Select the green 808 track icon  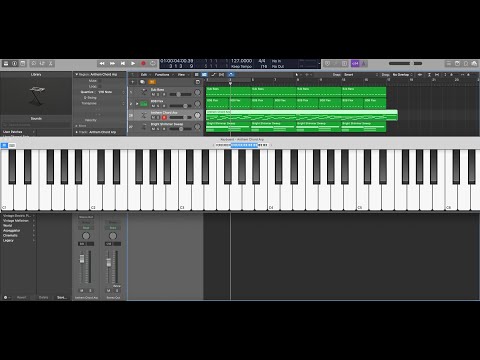[x=144, y=104]
